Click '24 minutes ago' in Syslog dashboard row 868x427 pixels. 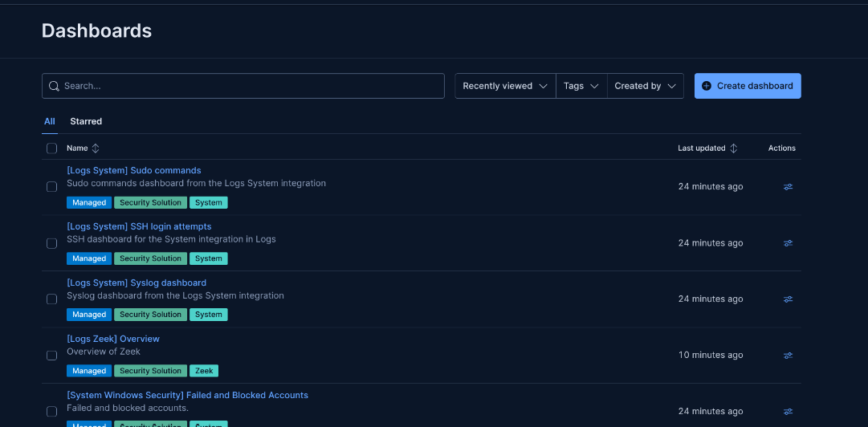[x=711, y=299]
